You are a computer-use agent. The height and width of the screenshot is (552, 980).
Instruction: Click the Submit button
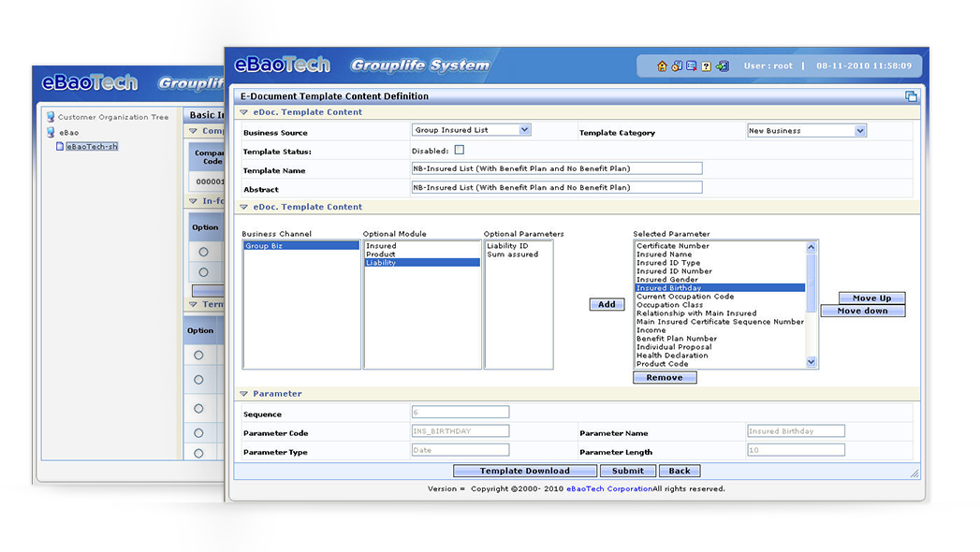click(x=627, y=471)
